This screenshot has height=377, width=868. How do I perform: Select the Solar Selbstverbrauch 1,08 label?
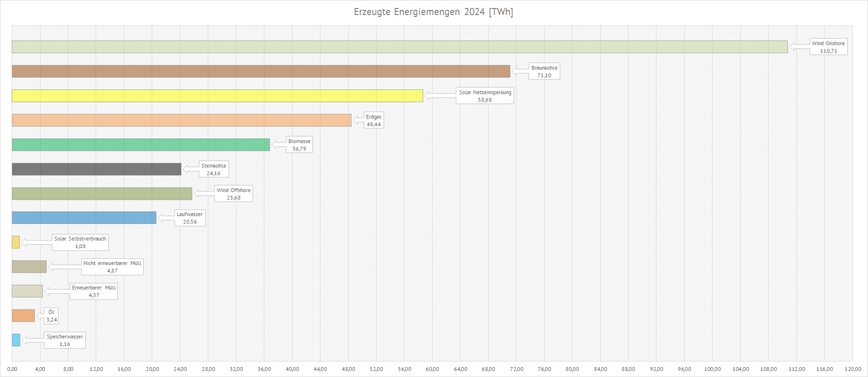pyautogui.click(x=80, y=242)
